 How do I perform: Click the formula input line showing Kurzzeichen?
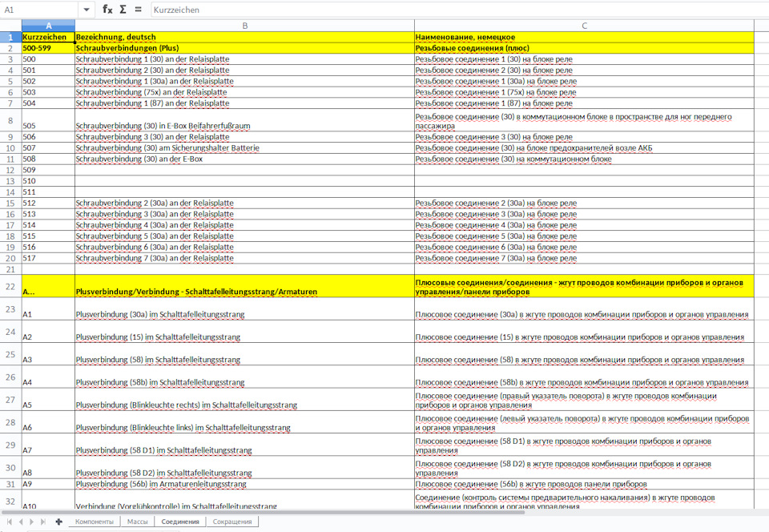460,10
